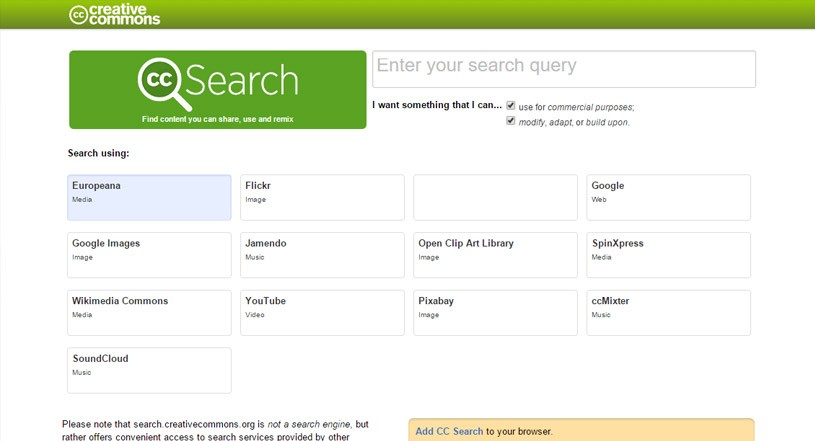The image size is (815, 441).
Task: Pick Open Clip Art Library source
Action: pos(495,255)
